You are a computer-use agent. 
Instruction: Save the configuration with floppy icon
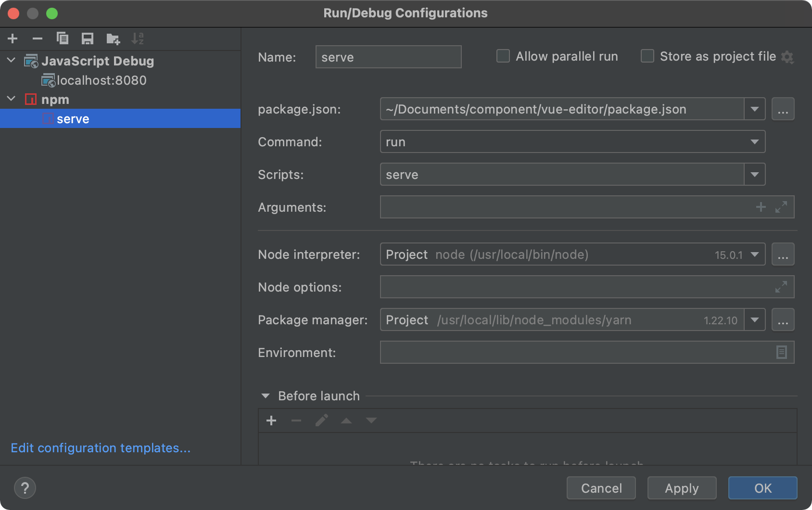pos(88,38)
